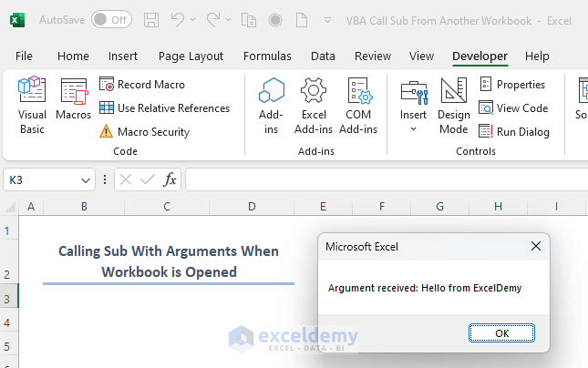Screen dimensions: 588x368
Task: Expand the Undo history dropdown
Action: (x=192, y=20)
